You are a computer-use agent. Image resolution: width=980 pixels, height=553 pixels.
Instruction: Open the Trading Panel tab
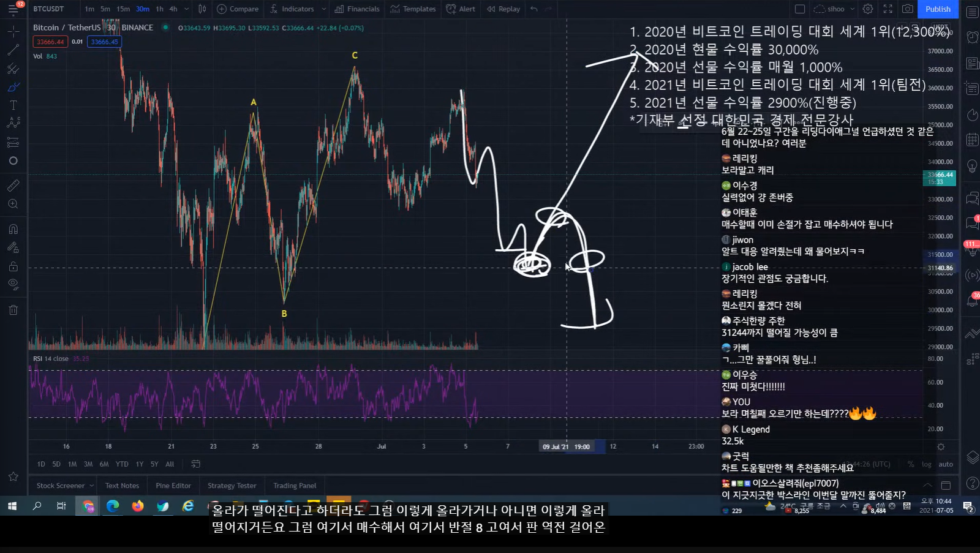click(295, 486)
